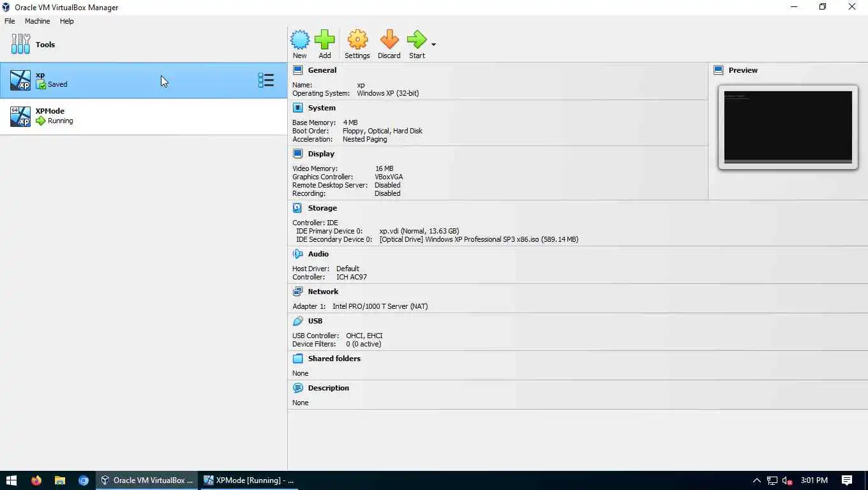Viewport: 868px width, 490px height.
Task: Open the Tools wrench icon
Action: point(20,44)
